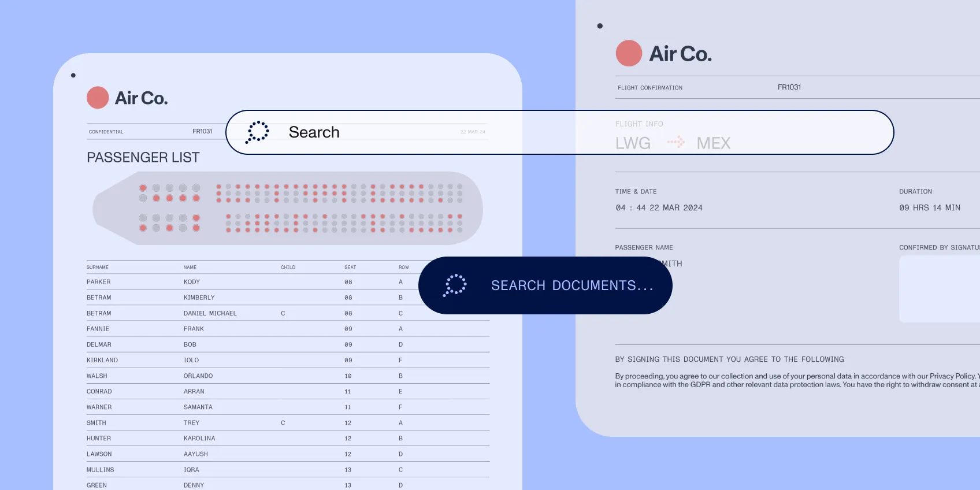Viewport: 980px width, 490px height.
Task: Click the ROW column header
Action: (x=403, y=268)
